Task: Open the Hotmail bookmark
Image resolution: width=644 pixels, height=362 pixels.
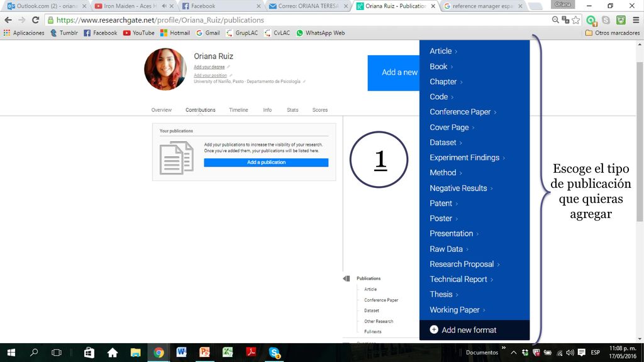Action: click(x=175, y=33)
